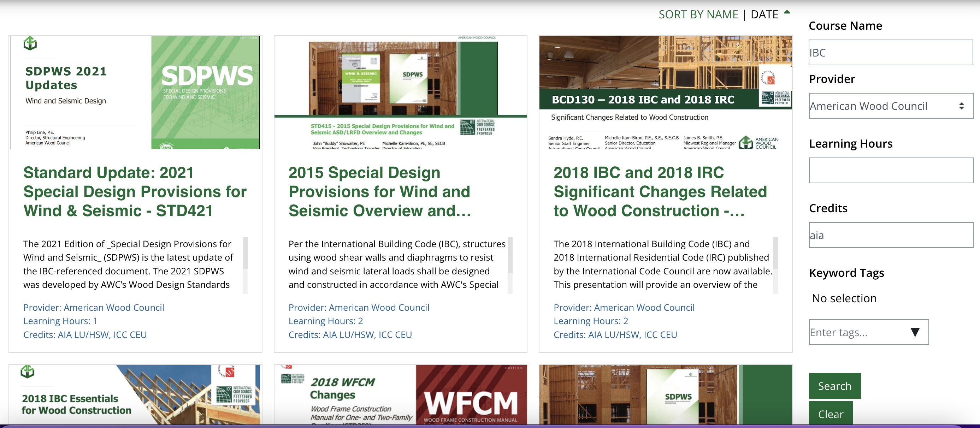The height and width of the screenshot is (428, 980).
Task: Click AWC logo in SDPWS 2021 thumbnail
Action: coord(30,44)
